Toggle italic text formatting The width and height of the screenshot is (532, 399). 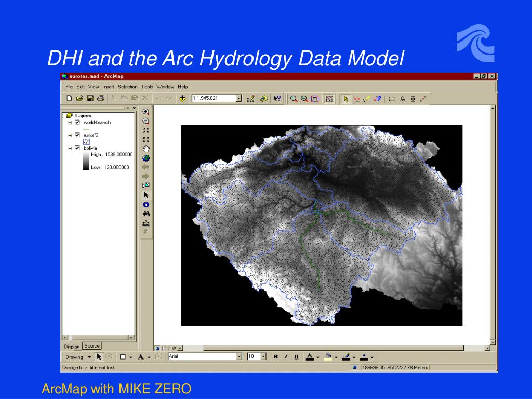pyautogui.click(x=286, y=357)
